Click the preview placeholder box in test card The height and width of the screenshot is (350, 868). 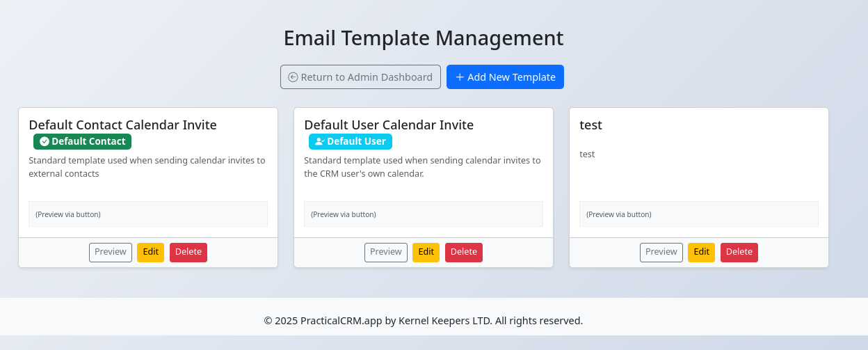click(699, 214)
